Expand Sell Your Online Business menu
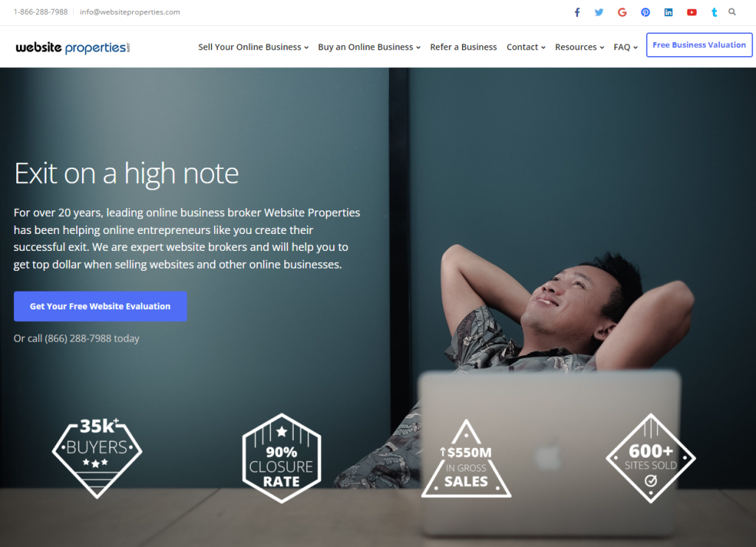This screenshot has height=547, width=756. 253,47
